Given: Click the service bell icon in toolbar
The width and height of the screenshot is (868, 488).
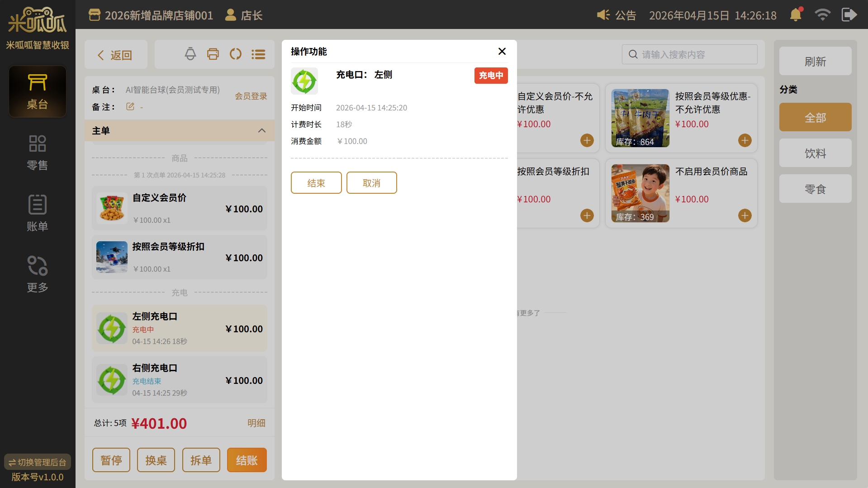Looking at the screenshot, I should coord(190,54).
